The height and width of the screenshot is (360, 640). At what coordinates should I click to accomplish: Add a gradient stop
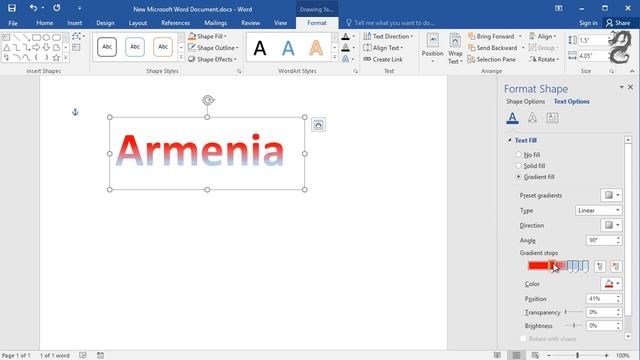pos(600,266)
